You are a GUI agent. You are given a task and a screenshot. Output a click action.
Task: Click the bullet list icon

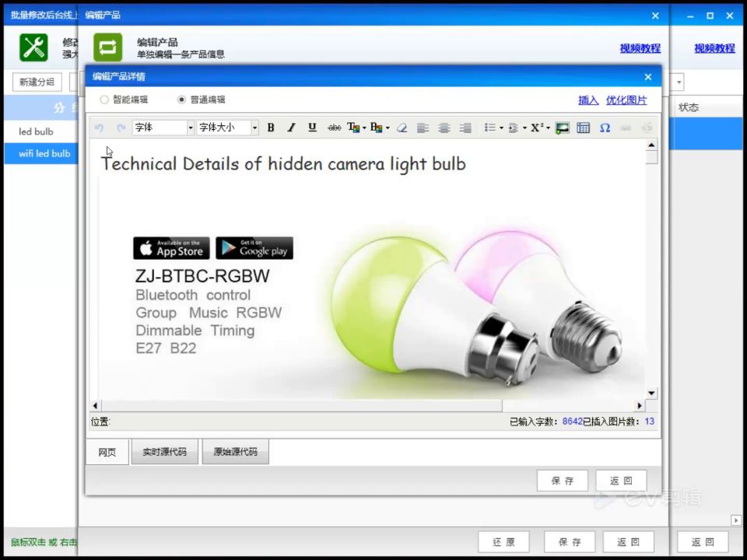[489, 128]
